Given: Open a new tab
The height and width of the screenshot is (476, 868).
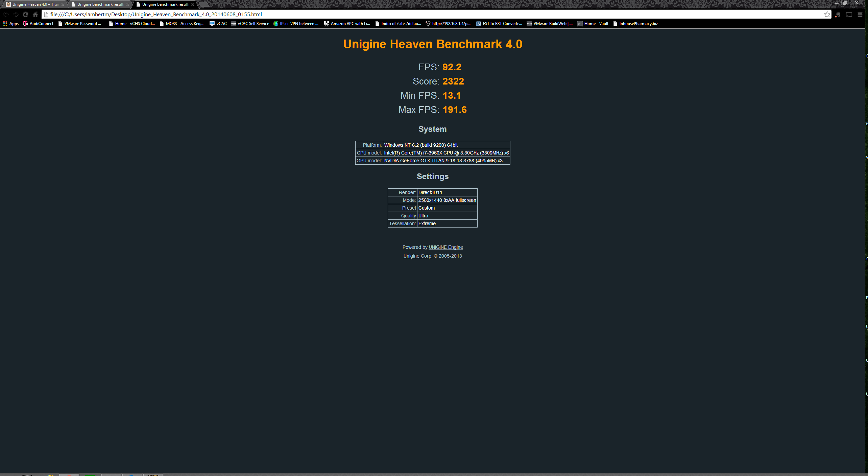Looking at the screenshot, I should [203, 4].
